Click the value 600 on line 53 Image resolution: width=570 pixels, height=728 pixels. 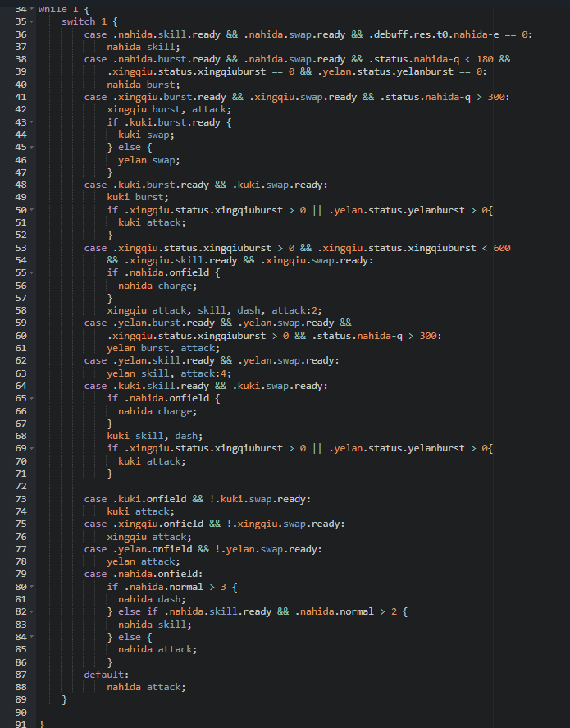(x=502, y=248)
